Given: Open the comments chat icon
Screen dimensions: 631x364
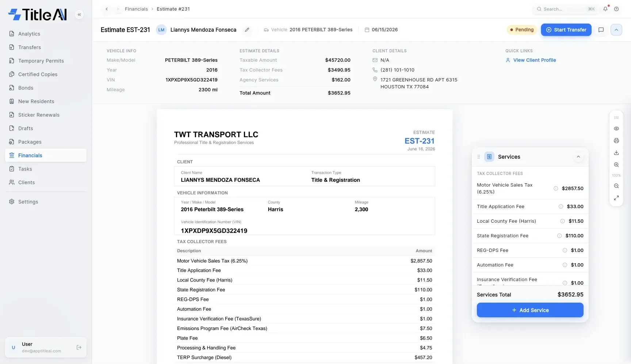Looking at the screenshot, I should coord(601,30).
